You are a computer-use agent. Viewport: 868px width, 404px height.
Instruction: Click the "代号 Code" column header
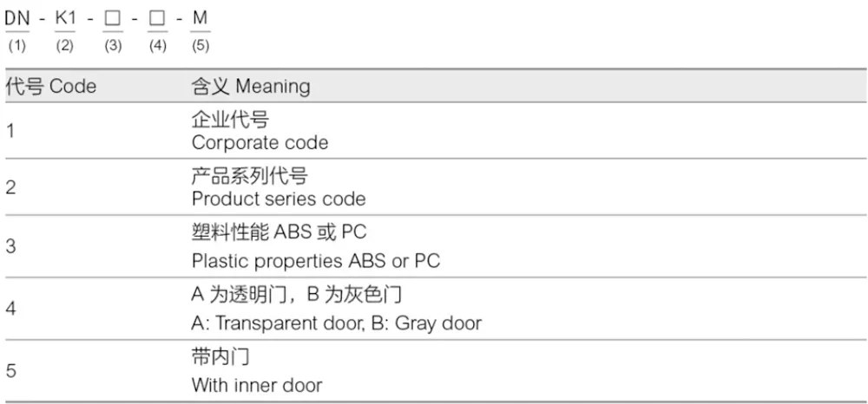(x=51, y=87)
